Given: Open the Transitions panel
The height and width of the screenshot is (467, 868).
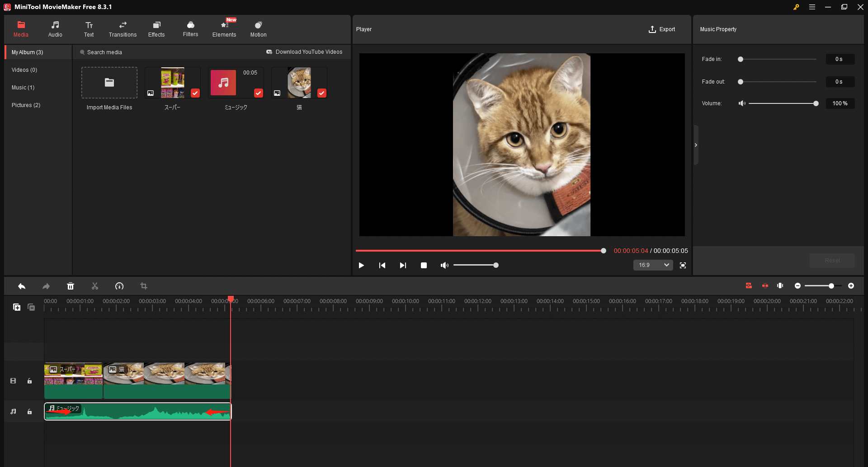Looking at the screenshot, I should coord(122,28).
